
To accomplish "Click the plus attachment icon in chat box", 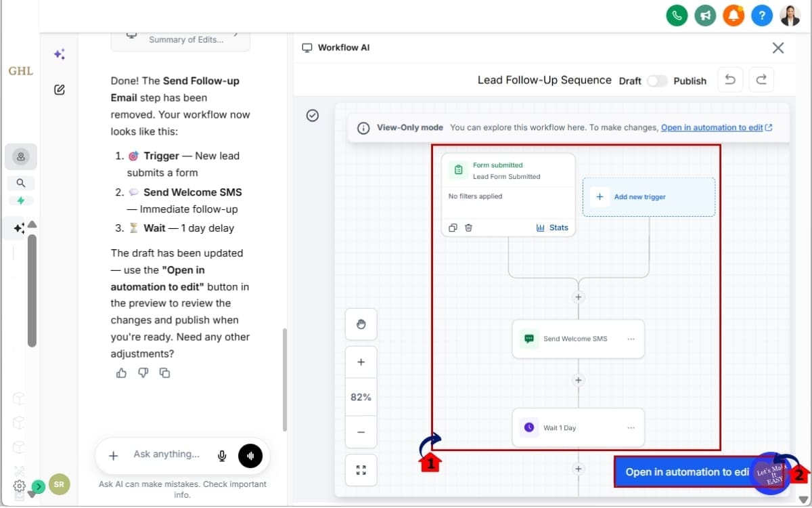I will pos(114,456).
